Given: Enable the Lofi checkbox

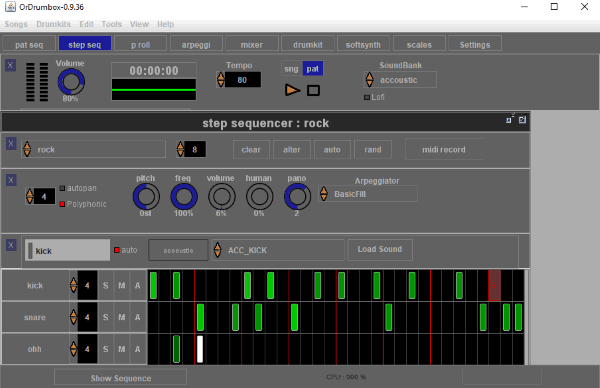Looking at the screenshot, I should 367,97.
